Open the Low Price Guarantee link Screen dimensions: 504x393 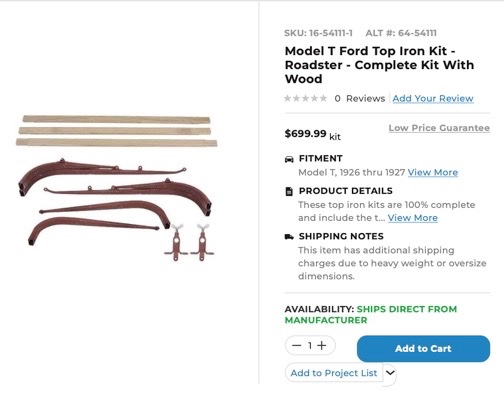pyautogui.click(x=439, y=128)
